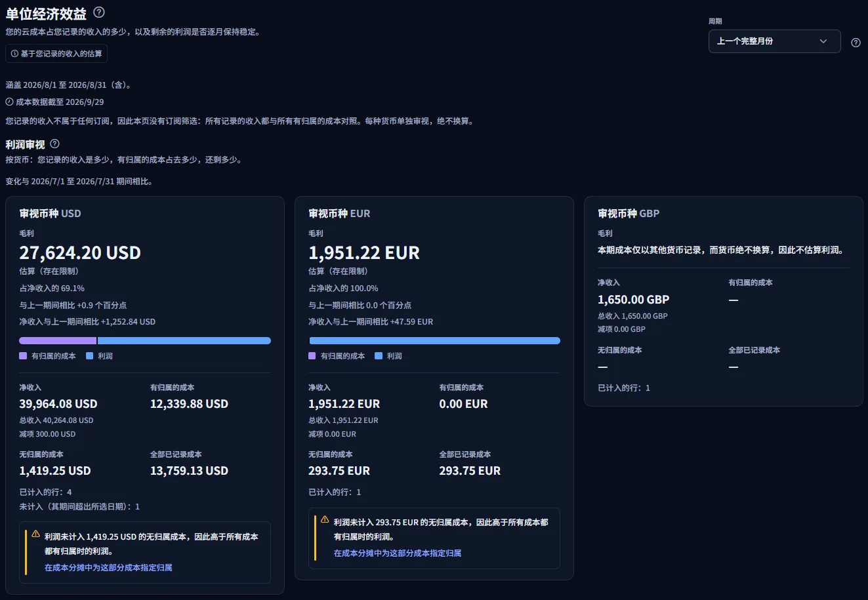This screenshot has width=868, height=600.
Task: Click blue 利润 legend swatch in EUR card
Action: [x=379, y=356]
